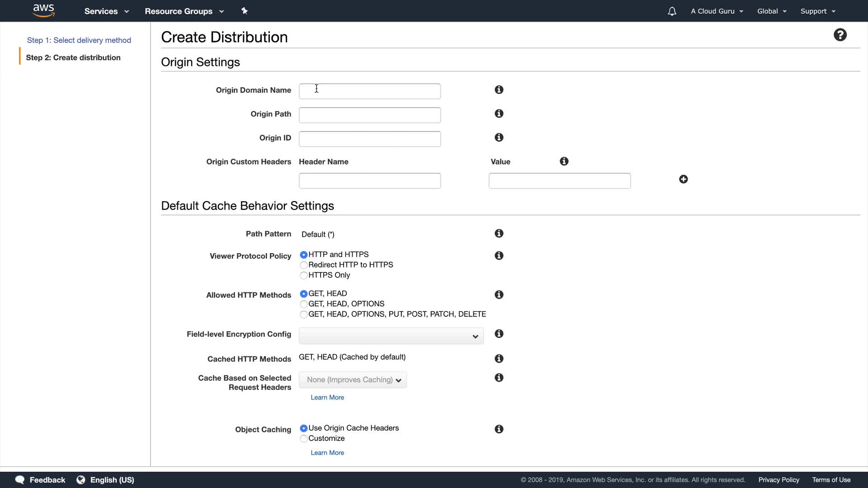The image size is (868, 488).
Task: Open the Support menu
Action: tap(818, 11)
